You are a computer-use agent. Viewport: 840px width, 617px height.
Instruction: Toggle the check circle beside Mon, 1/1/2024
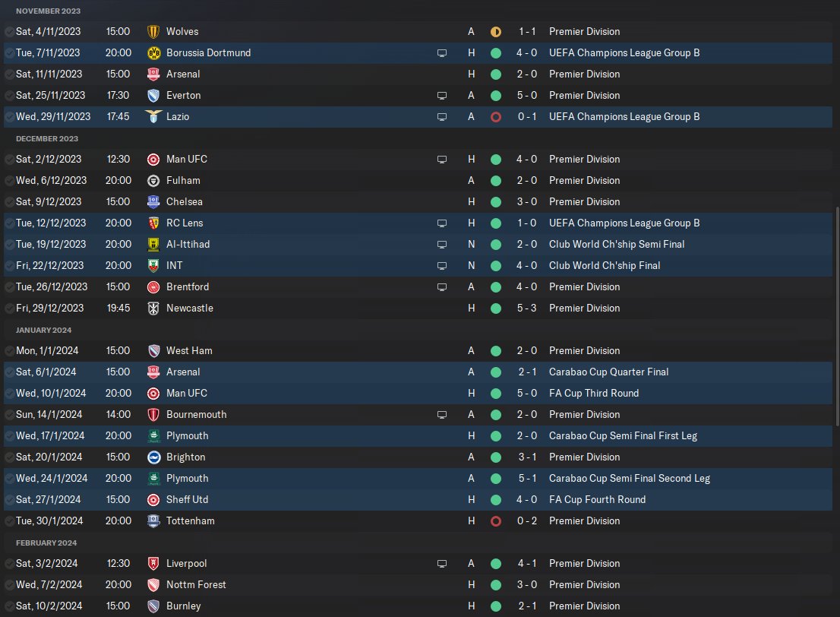(9, 350)
